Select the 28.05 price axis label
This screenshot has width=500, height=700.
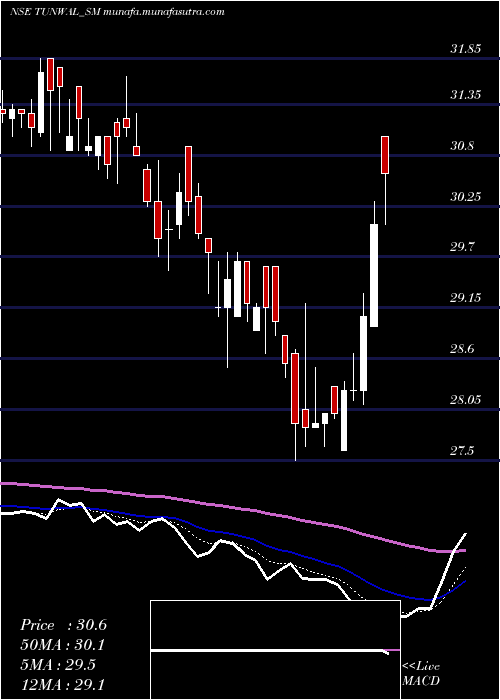[465, 400]
